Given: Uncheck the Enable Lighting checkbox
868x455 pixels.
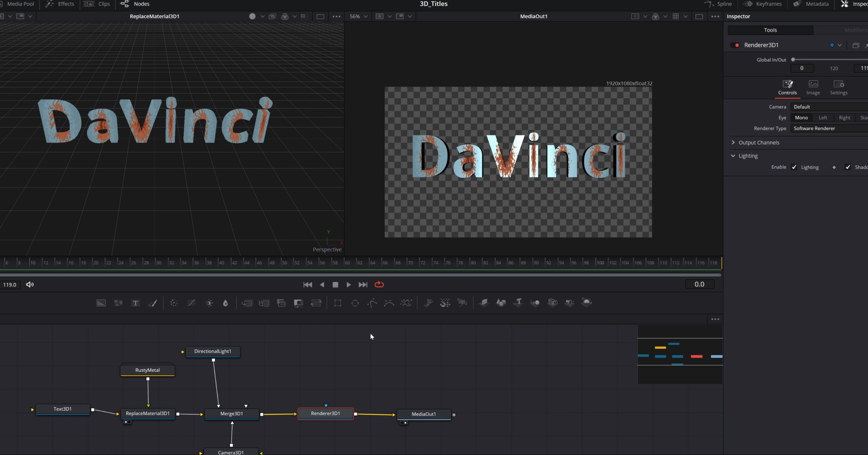Looking at the screenshot, I should [794, 167].
